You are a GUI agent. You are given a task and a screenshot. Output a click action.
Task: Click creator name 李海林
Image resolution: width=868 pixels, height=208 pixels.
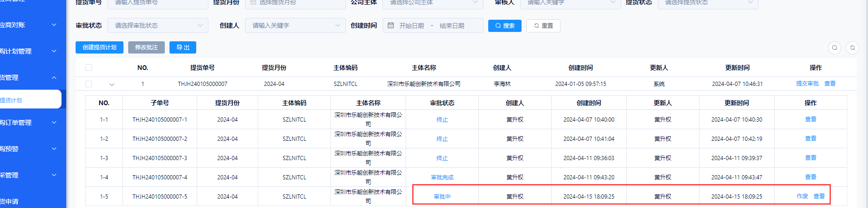point(502,84)
